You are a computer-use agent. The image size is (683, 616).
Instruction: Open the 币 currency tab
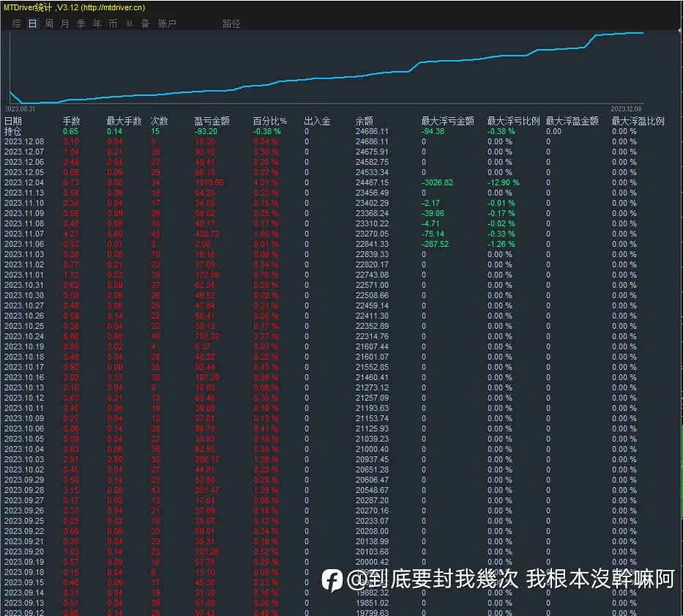click(113, 23)
